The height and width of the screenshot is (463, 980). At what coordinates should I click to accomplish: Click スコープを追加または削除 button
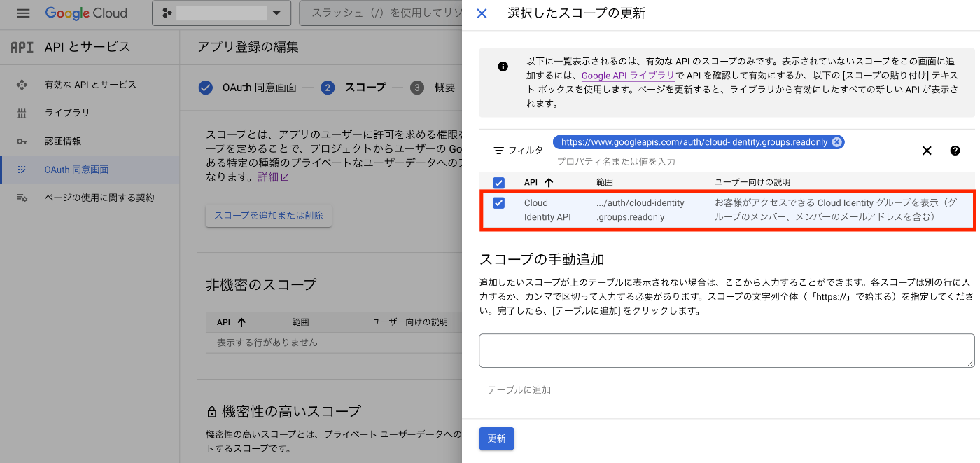pos(269,216)
